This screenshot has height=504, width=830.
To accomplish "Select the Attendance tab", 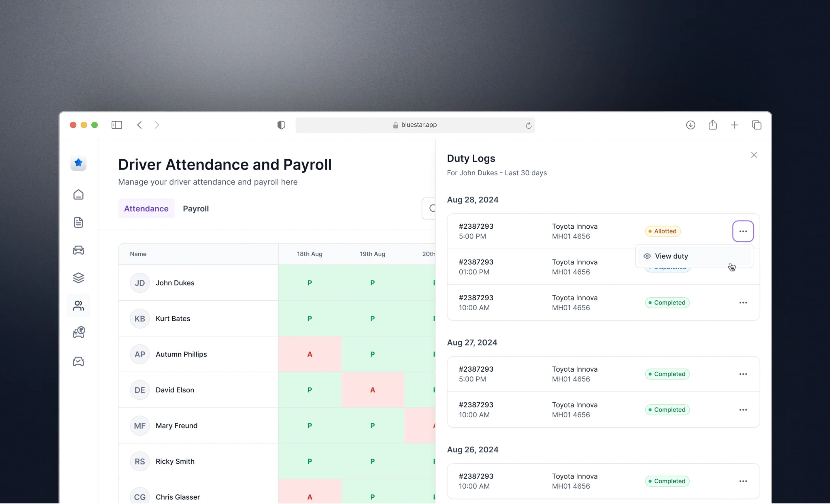I will (x=146, y=208).
